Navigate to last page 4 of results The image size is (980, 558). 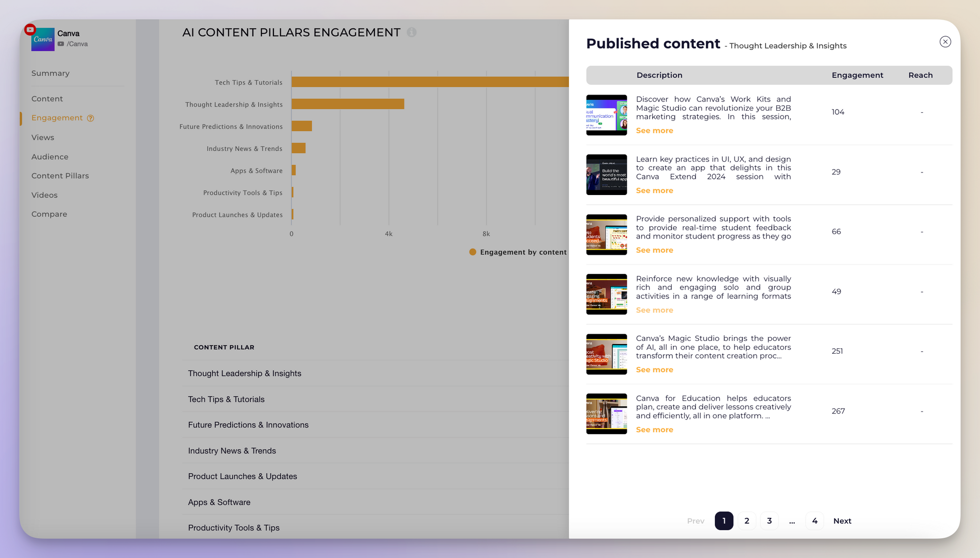(x=814, y=520)
